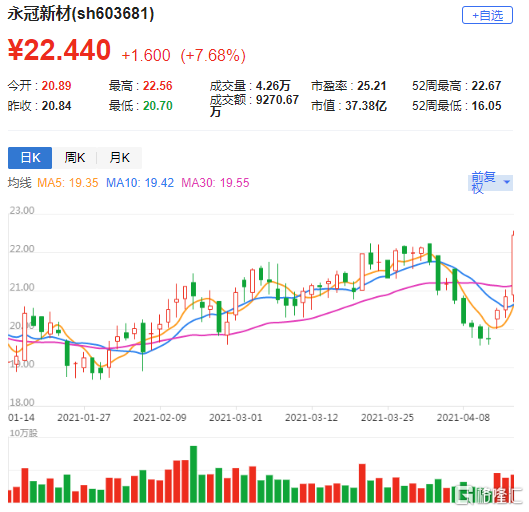
Task: Add stock to watchlist with +自选 button
Action: click(x=487, y=15)
